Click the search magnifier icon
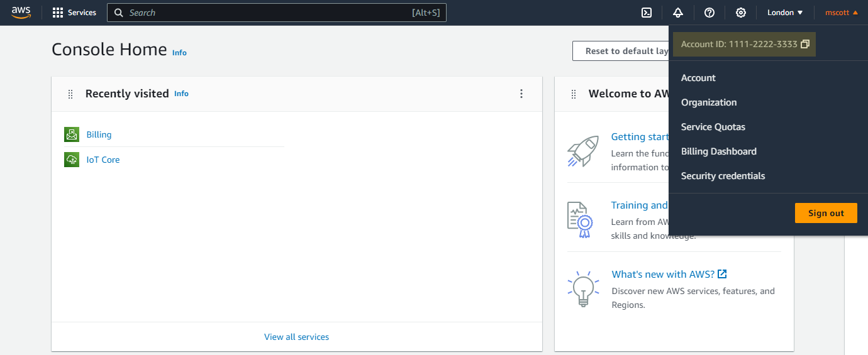This screenshot has height=355, width=868. coord(118,13)
